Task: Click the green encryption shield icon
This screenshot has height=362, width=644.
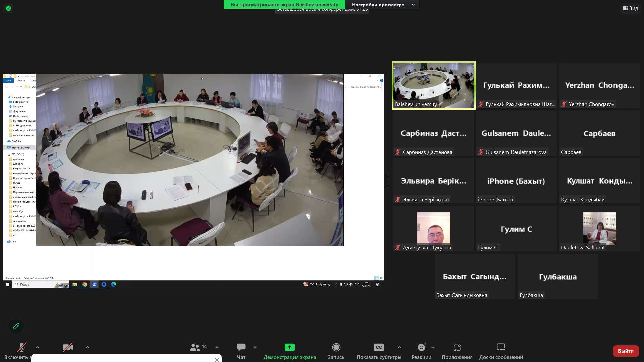Action: (8, 8)
